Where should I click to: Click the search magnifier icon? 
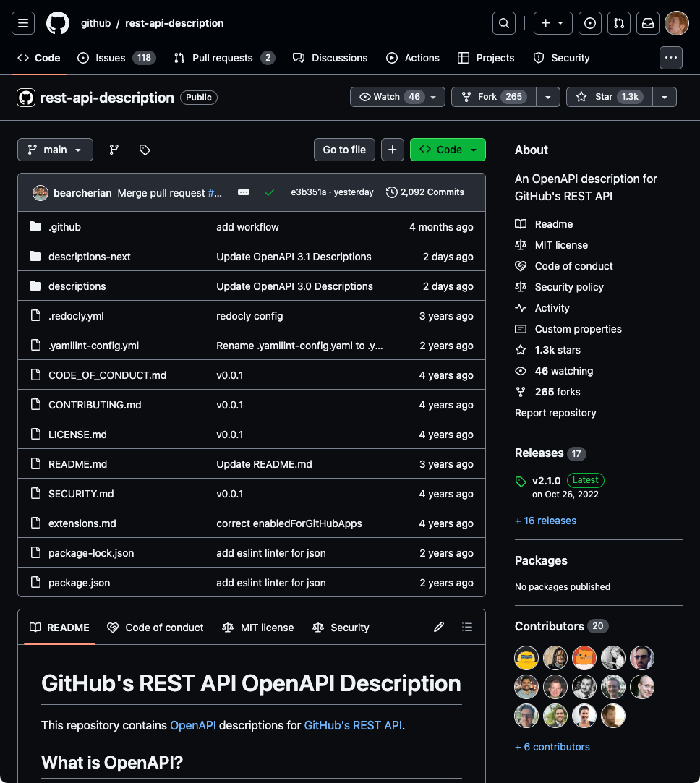(x=504, y=23)
